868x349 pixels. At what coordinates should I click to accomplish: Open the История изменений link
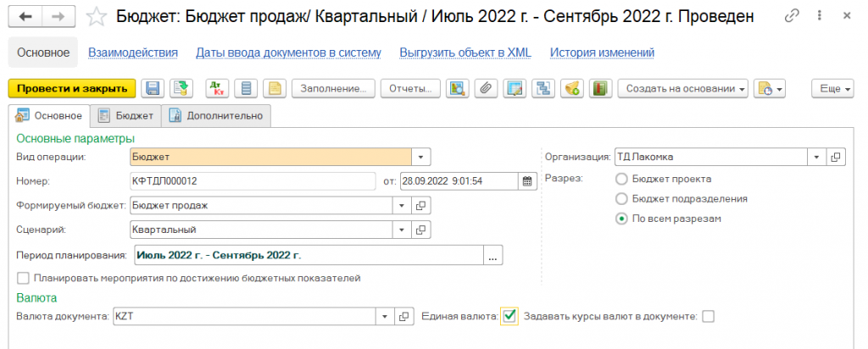[x=602, y=53]
